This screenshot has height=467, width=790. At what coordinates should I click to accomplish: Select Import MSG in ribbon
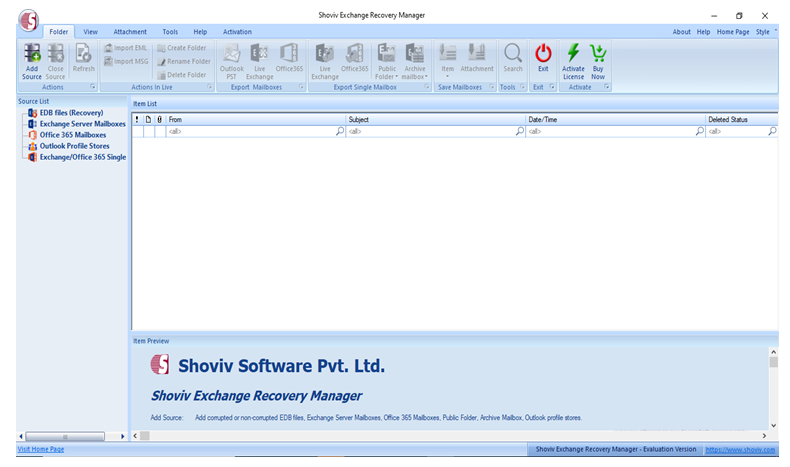(126, 61)
